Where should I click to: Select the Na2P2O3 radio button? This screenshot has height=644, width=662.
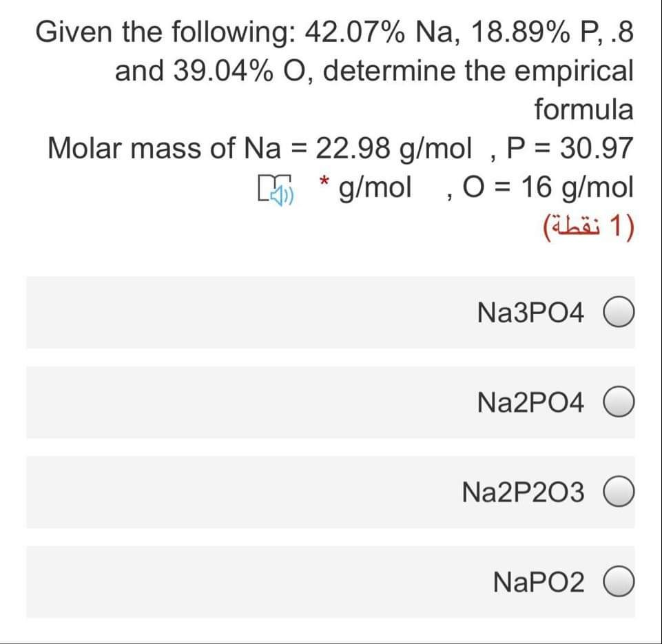[x=619, y=492]
